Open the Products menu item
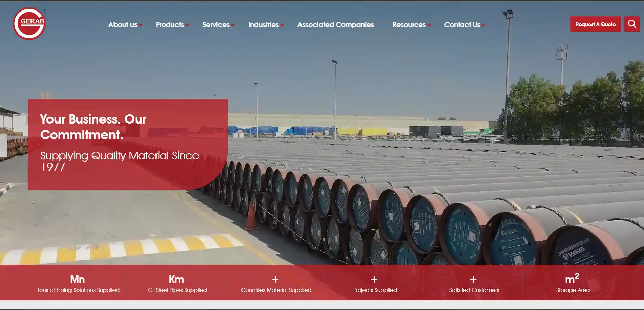This screenshot has width=644, height=310. [170, 25]
